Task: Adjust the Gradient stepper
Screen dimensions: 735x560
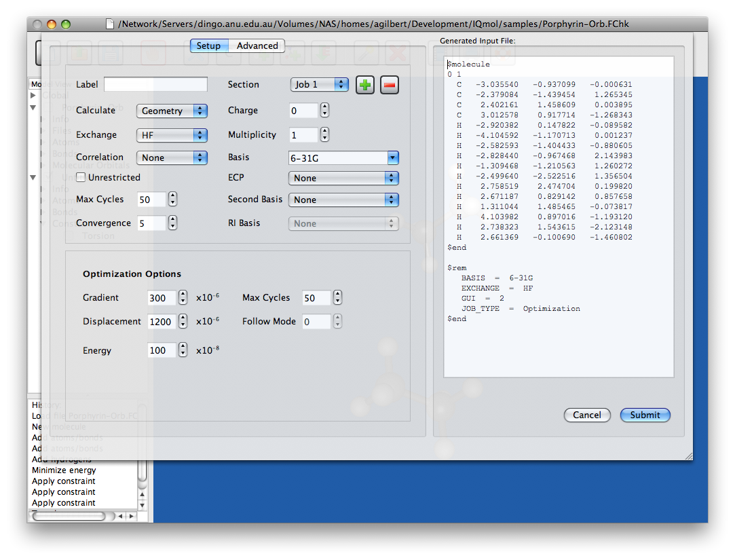Action: [183, 297]
